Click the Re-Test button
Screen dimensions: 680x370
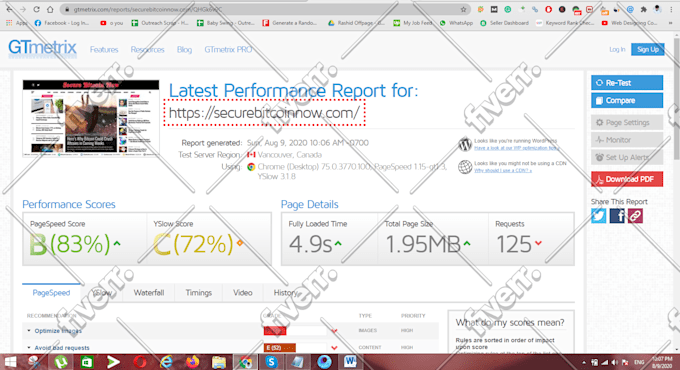point(627,83)
